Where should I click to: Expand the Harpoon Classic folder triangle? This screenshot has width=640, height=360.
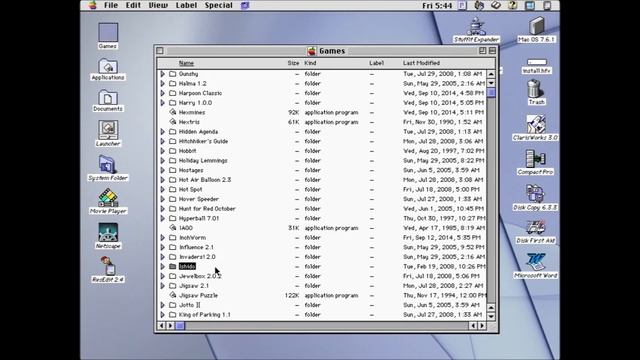tap(162, 93)
